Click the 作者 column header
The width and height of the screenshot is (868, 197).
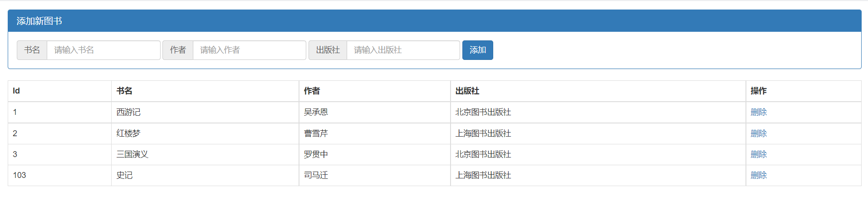pyautogui.click(x=375, y=91)
